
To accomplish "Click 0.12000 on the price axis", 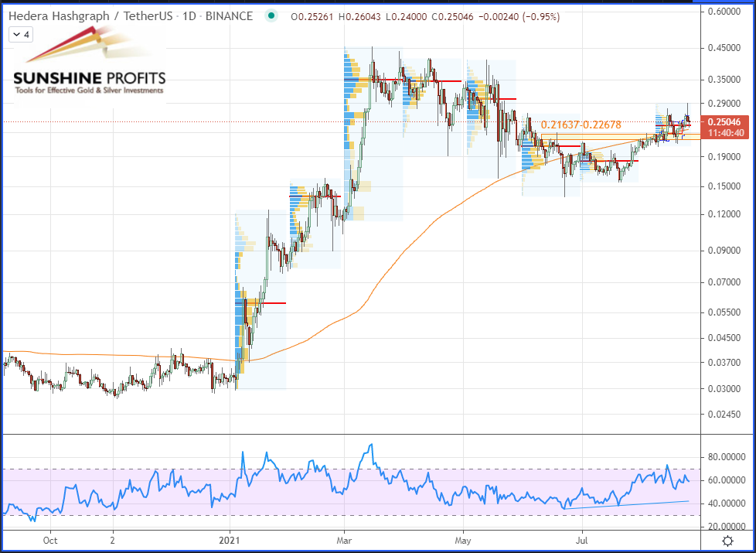I will coord(724,214).
